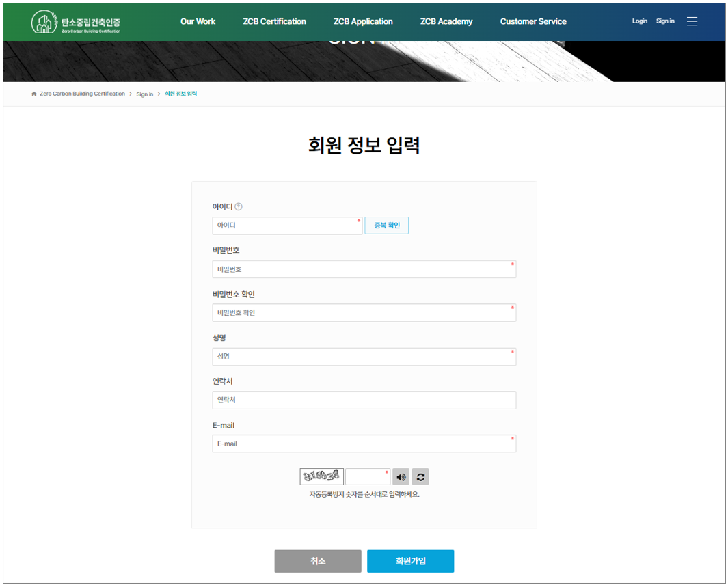The image size is (728, 585).
Task: Open the ZCB Academy menu
Action: click(x=446, y=21)
